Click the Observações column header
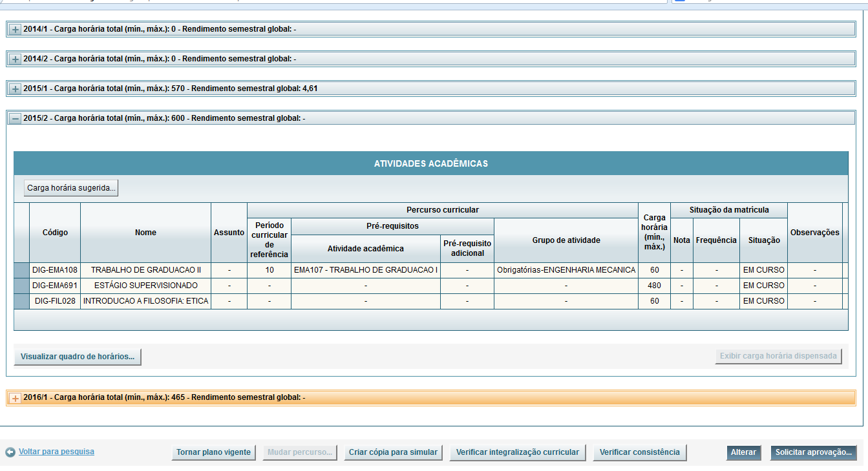This screenshot has height=471, width=868. 815,233
